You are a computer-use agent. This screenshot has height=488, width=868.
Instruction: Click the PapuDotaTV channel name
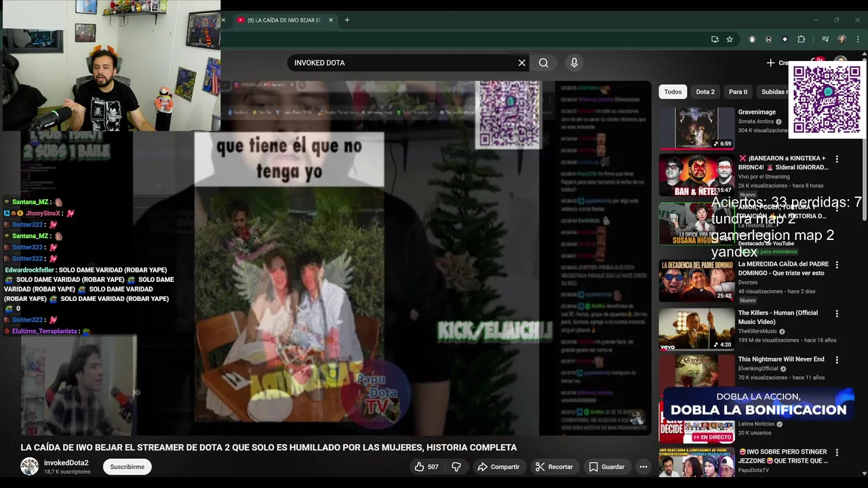753,470
